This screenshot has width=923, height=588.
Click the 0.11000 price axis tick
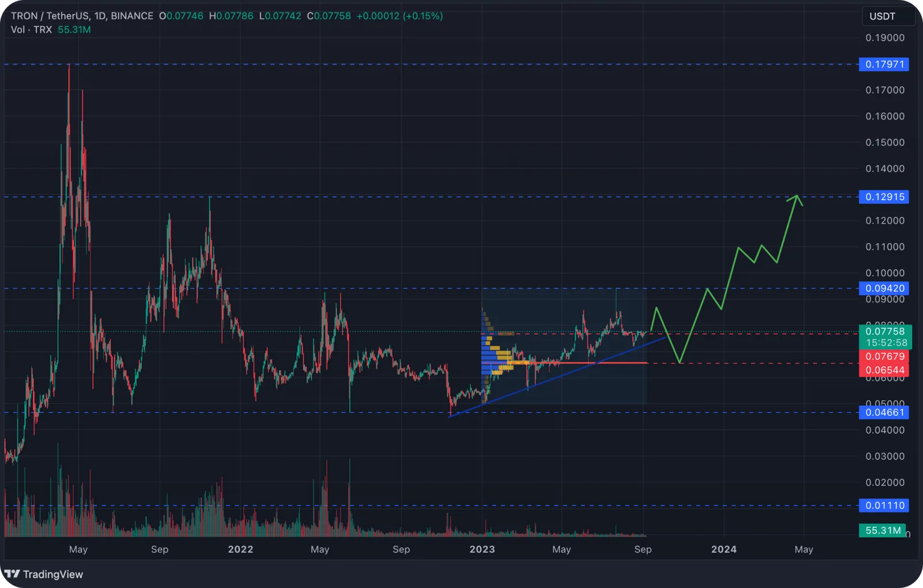tap(885, 247)
